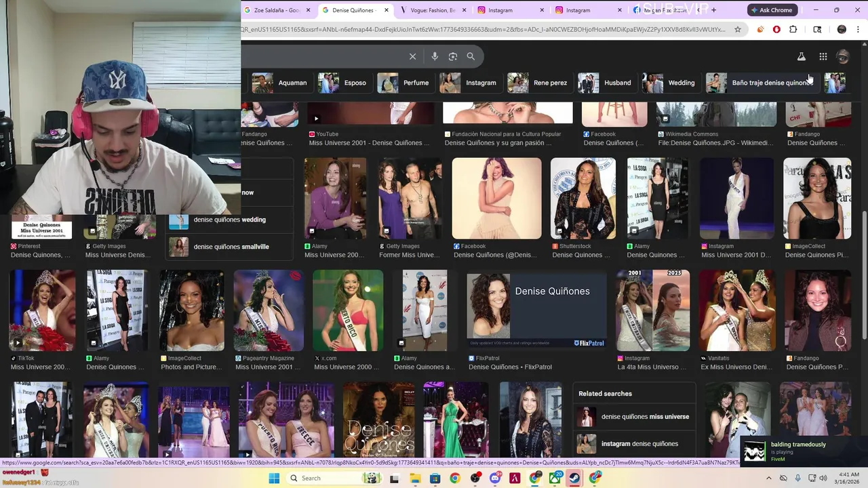Open a new tab with the plus button

pyautogui.click(x=713, y=10)
